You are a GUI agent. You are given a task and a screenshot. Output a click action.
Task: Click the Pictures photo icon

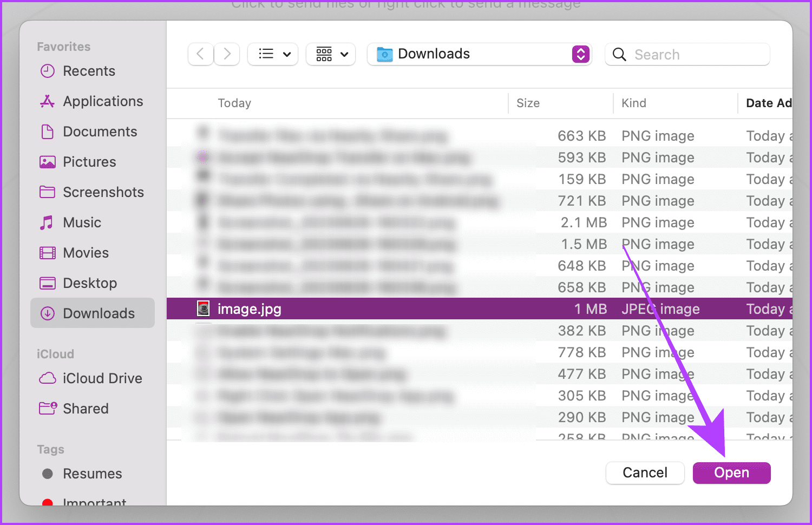(48, 162)
